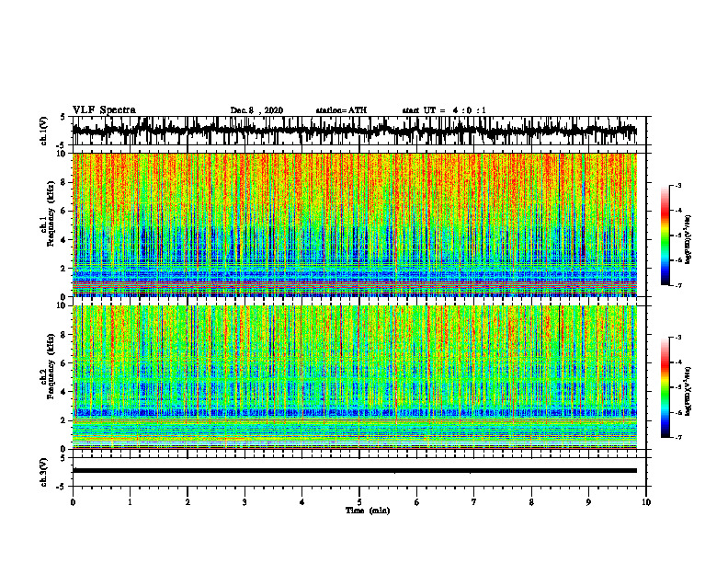728x563 pixels.
Task: Click the "8" kHz tick of ch.2 spectrogram
Action: click(64, 335)
